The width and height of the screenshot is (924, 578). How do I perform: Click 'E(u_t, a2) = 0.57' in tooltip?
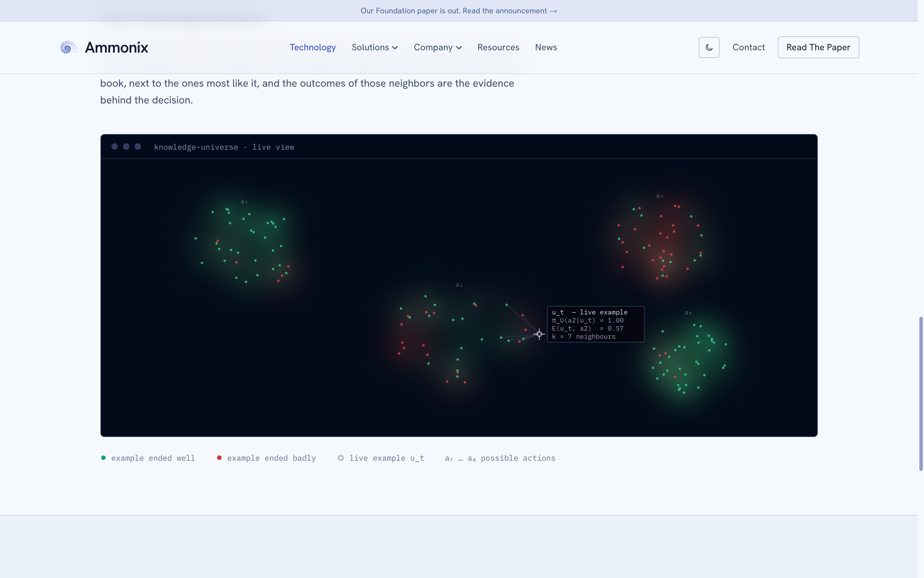(x=588, y=328)
